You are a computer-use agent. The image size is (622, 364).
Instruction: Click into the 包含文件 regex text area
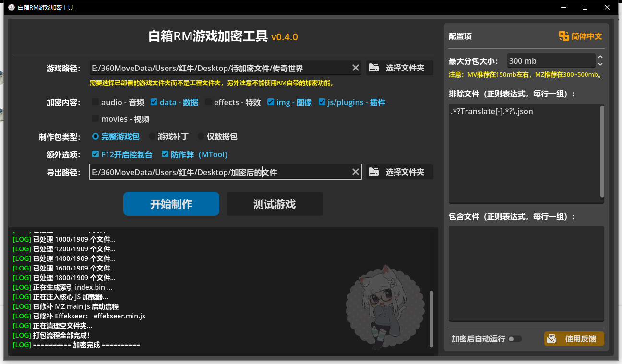click(526, 273)
